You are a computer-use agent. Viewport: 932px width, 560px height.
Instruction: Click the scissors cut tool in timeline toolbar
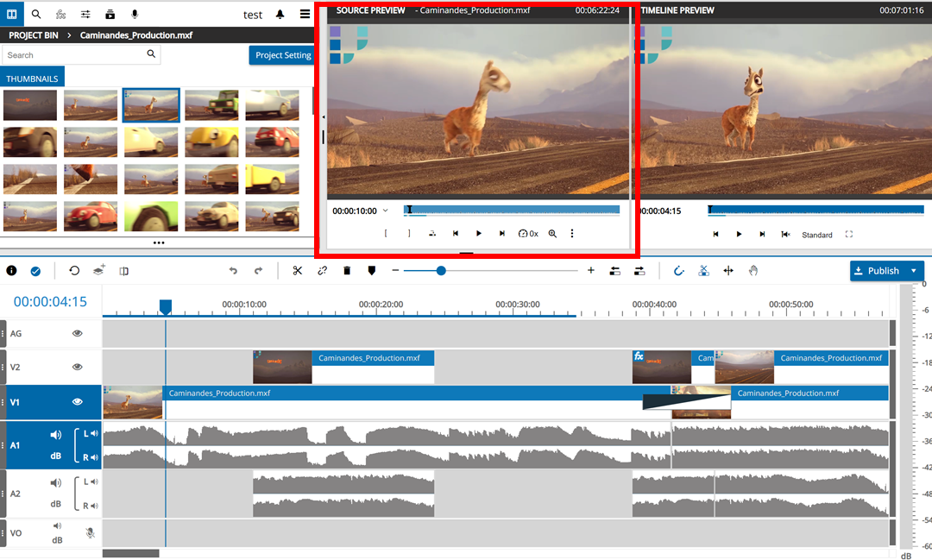point(298,271)
